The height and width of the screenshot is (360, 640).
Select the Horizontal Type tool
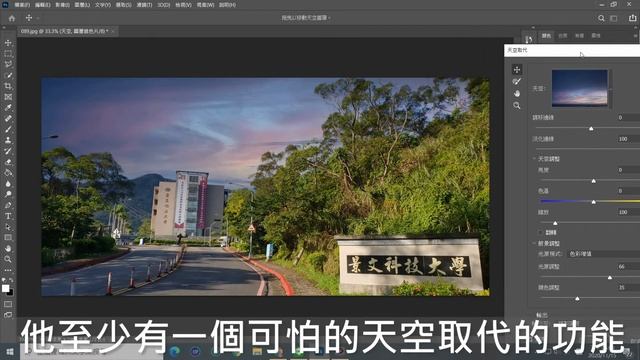[8, 216]
